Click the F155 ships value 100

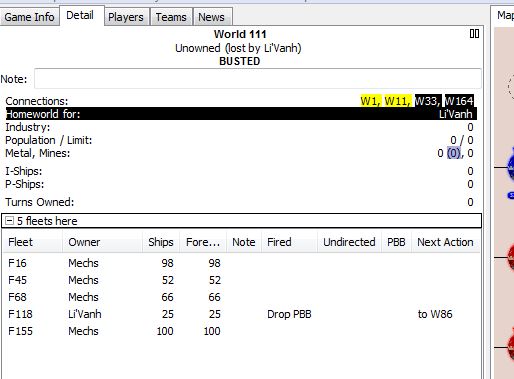(x=165, y=331)
